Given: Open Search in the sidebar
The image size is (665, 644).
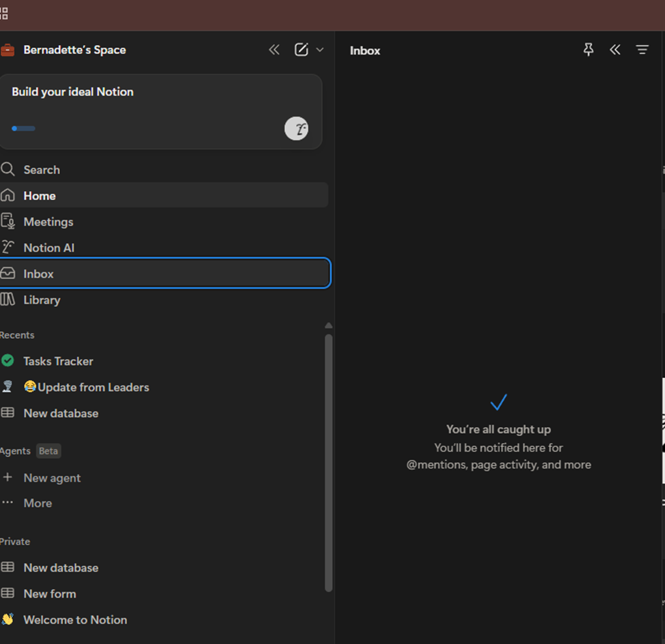Looking at the screenshot, I should [42, 170].
